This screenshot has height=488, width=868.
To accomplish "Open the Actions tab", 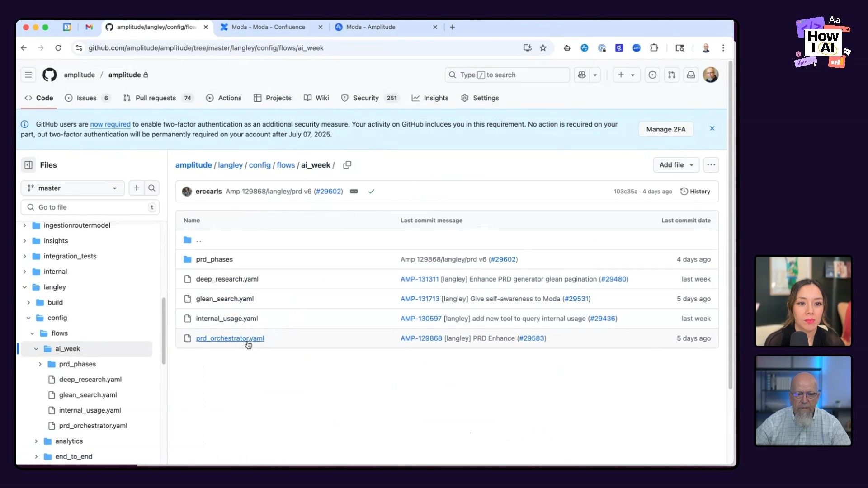I will click(224, 98).
